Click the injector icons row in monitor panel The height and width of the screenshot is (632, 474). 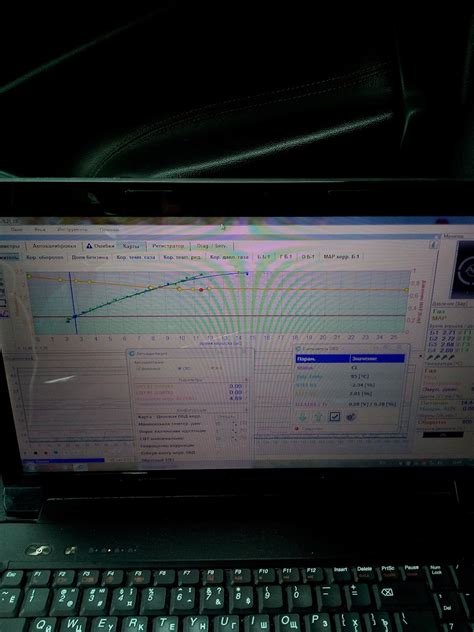(440, 357)
